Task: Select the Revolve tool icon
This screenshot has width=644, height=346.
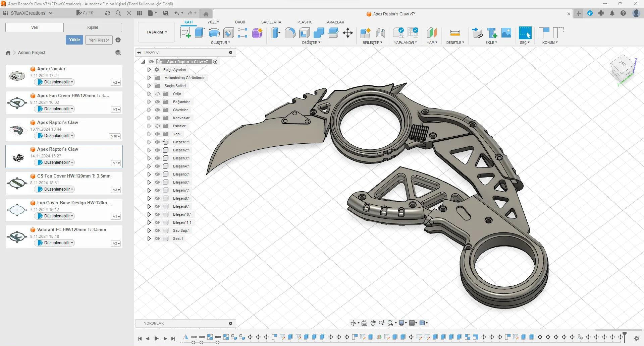Action: 214,33
